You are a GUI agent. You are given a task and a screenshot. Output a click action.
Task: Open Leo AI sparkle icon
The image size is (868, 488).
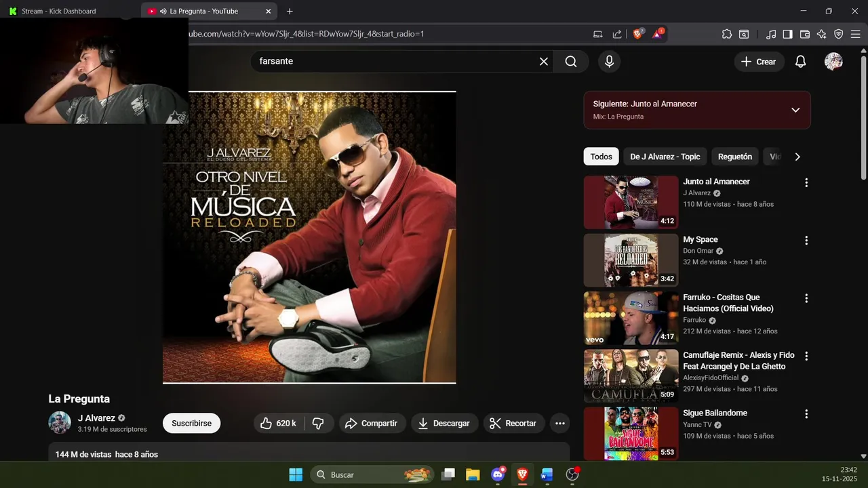coord(822,34)
